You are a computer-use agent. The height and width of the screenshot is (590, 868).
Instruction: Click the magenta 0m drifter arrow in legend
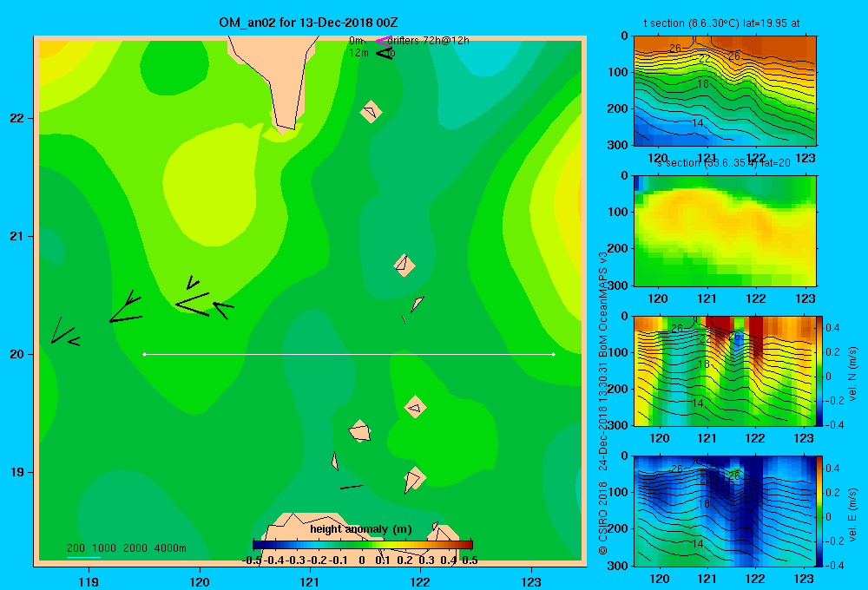(x=383, y=41)
